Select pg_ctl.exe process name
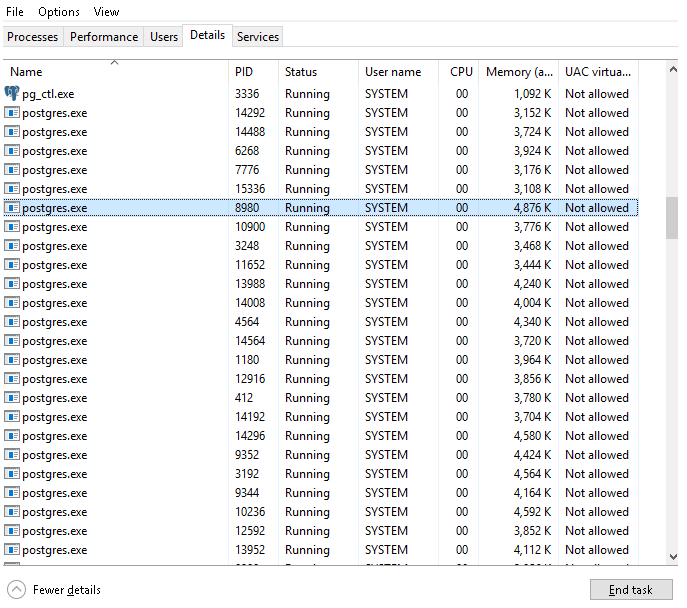Screen dimensions: 687x608 tap(48, 94)
